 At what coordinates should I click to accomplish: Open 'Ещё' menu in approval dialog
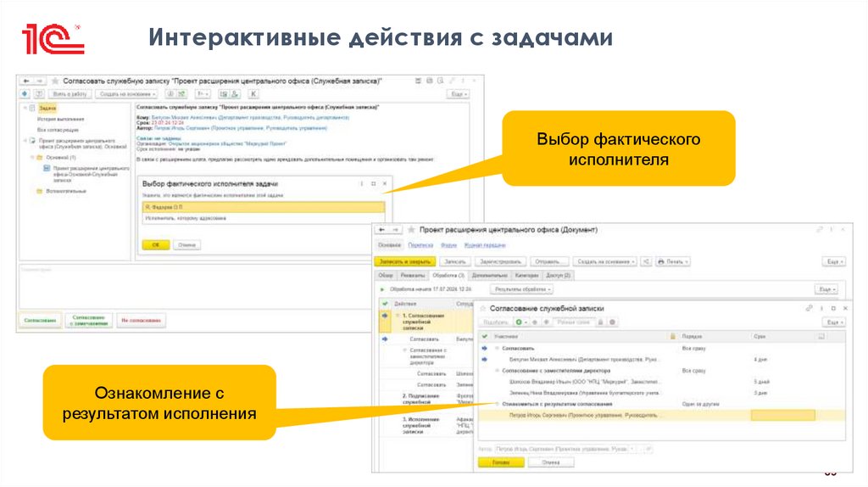click(834, 322)
